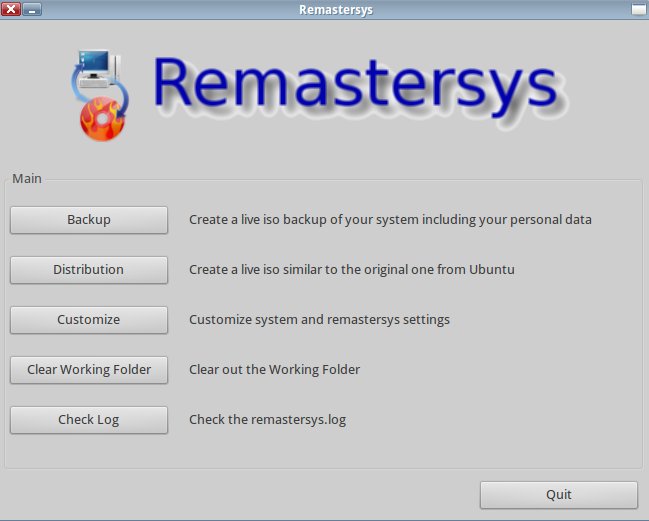Click the 'Check the remastersys.log' text
Screen dimensions: 649x521
[x=267, y=420]
